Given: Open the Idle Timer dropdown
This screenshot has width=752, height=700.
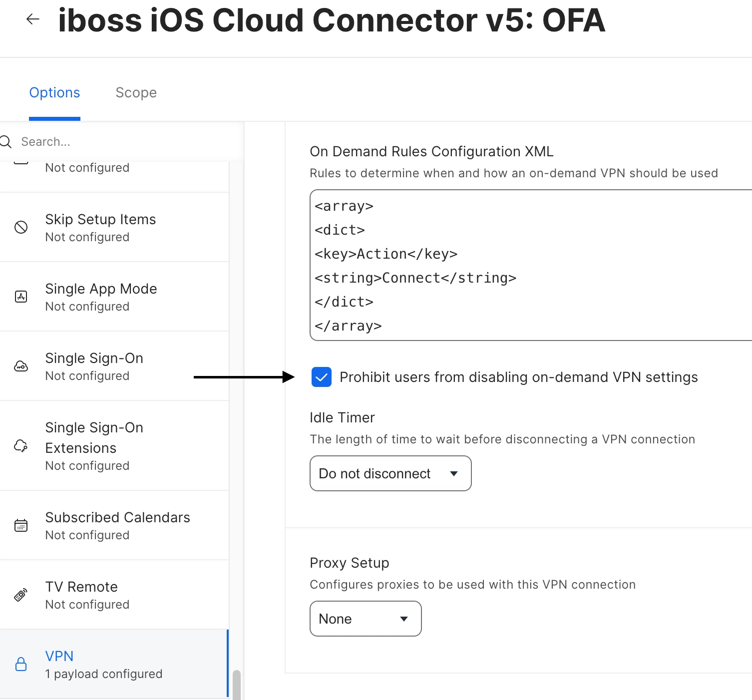Looking at the screenshot, I should pyautogui.click(x=390, y=473).
